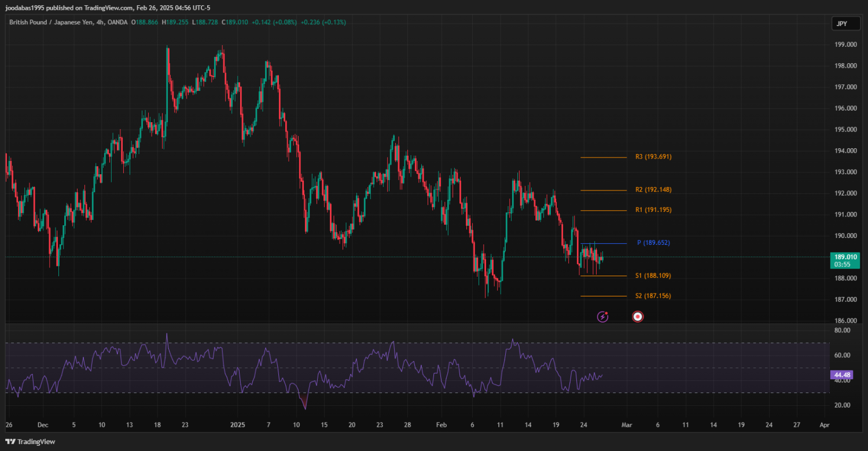Screen dimensions: 868x451
Task: Select the R1 (191.195) pivot label
Action: [x=653, y=210]
